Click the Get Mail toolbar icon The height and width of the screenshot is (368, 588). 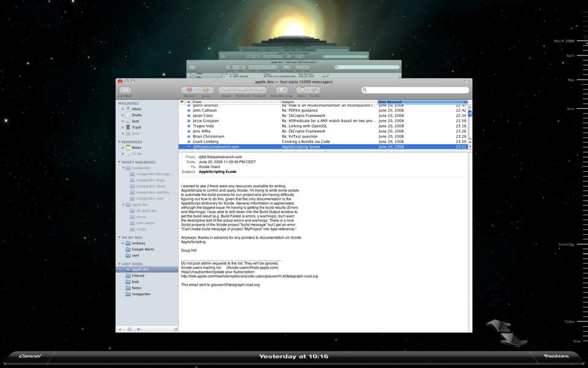click(x=125, y=90)
